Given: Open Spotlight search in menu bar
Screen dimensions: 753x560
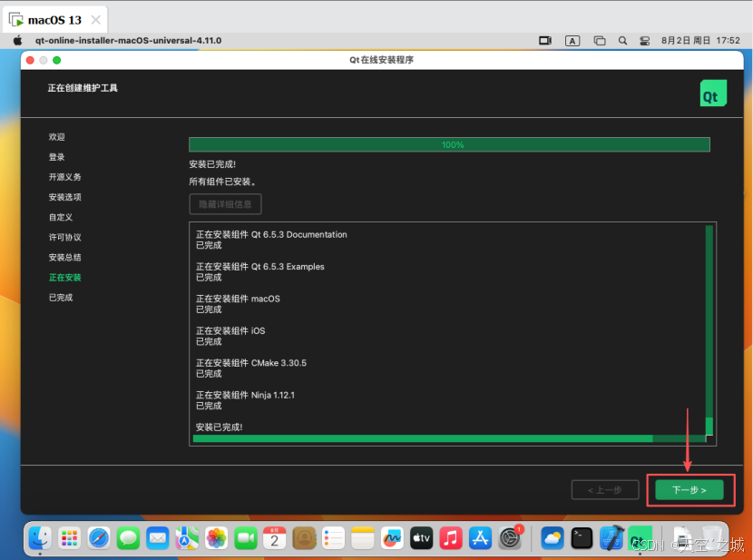Looking at the screenshot, I should 622,40.
